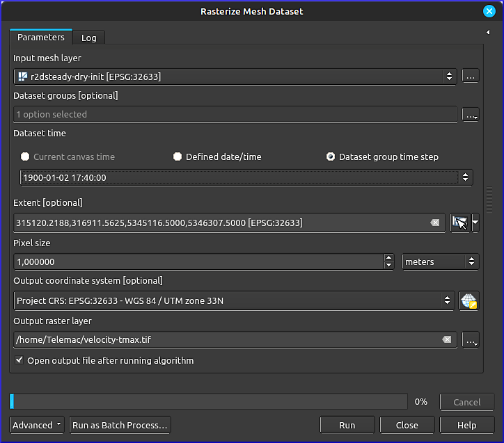Increase pixel size with up arrow
This screenshot has width=504, height=443.
[x=388, y=258]
